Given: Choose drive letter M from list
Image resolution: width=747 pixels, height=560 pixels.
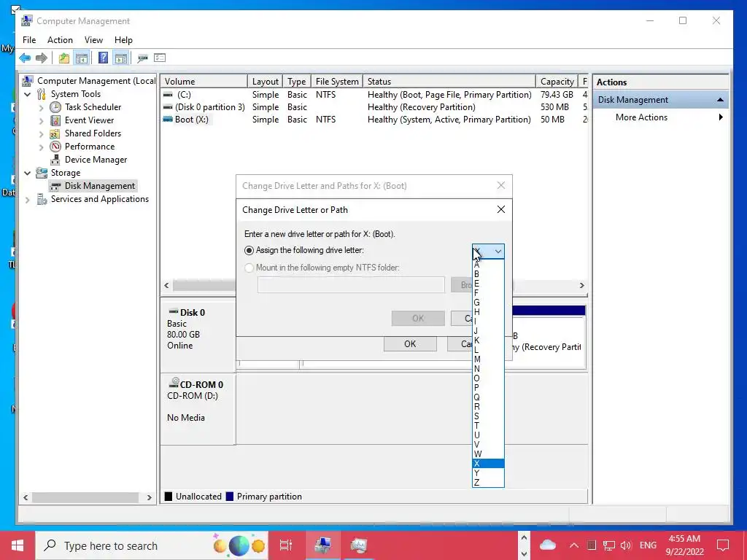Looking at the screenshot, I should coord(488,359).
